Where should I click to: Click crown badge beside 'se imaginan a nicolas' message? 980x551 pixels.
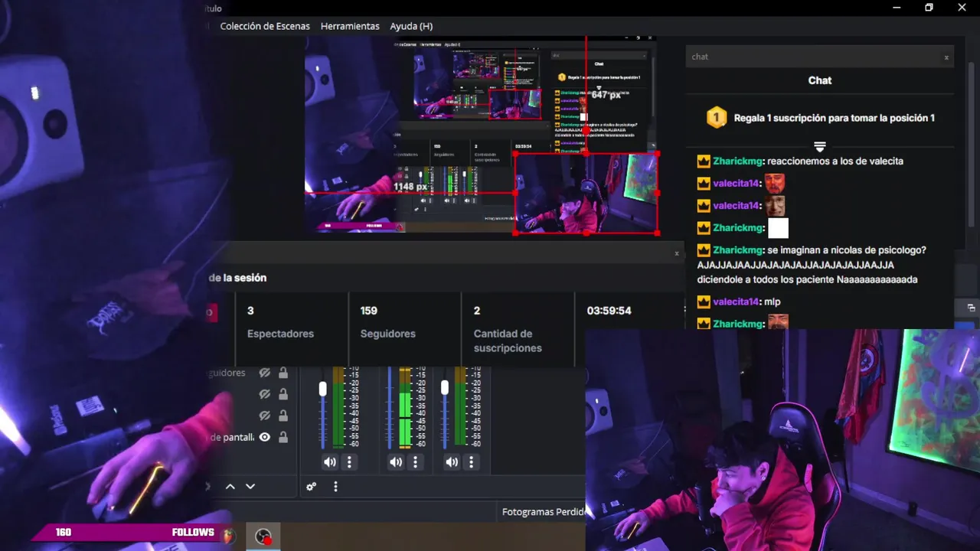click(704, 250)
